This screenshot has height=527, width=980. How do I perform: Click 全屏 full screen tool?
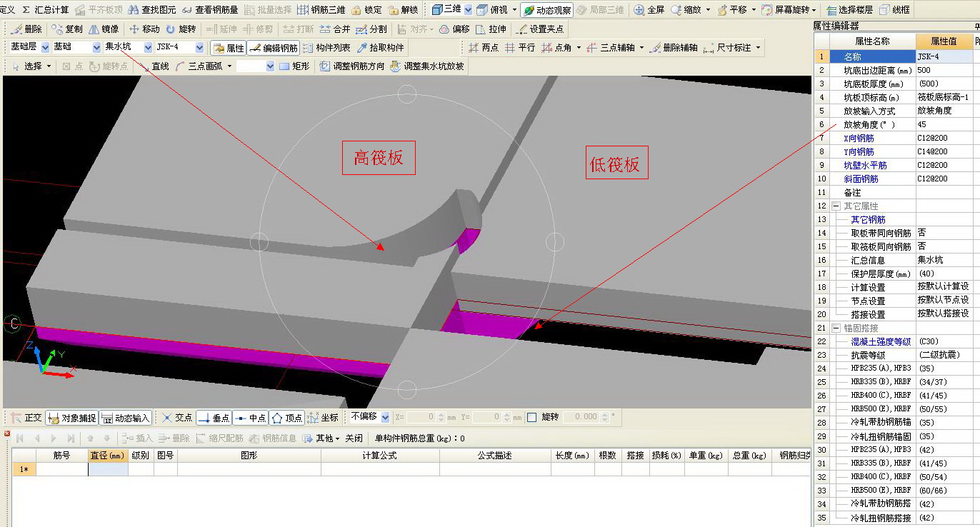point(649,10)
